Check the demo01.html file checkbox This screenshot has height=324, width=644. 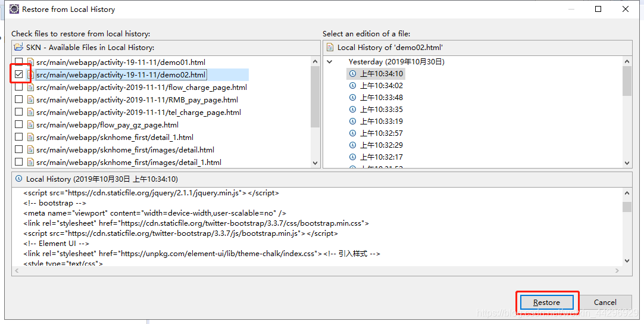(x=18, y=62)
